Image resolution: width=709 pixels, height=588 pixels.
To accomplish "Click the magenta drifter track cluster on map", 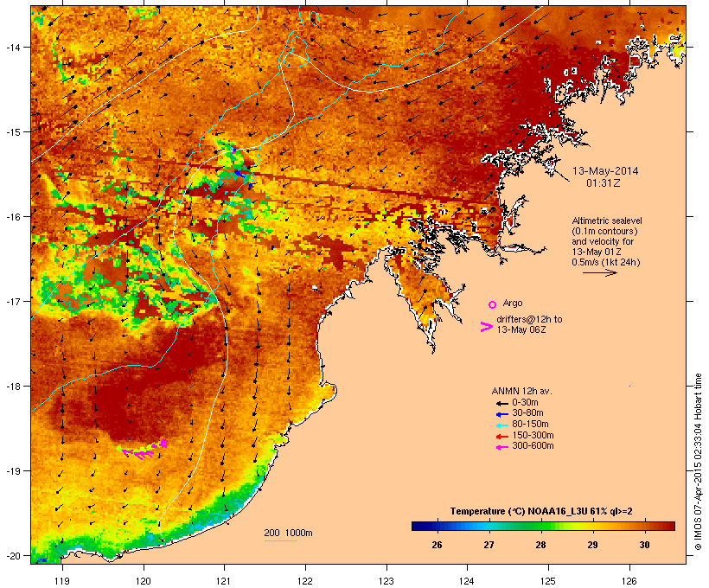I will [x=144, y=449].
